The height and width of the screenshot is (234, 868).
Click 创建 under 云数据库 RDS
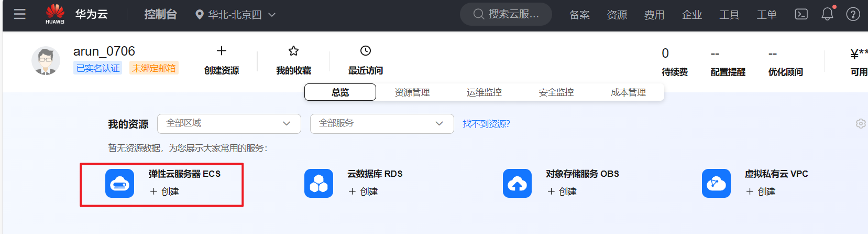[363, 192]
